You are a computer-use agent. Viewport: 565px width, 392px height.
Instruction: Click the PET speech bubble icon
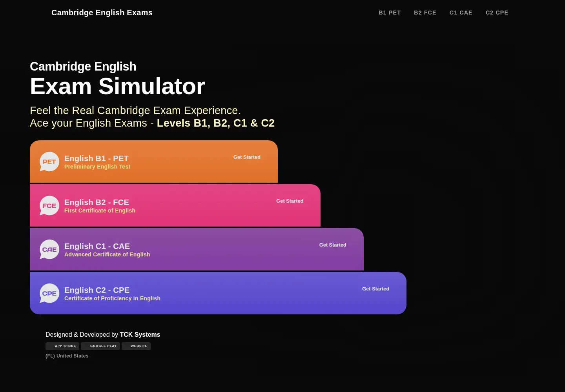49,162
